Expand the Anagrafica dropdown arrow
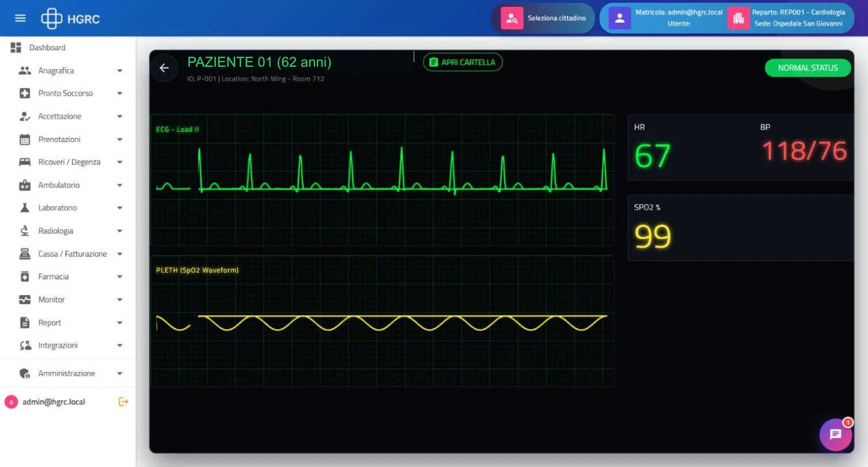 tap(120, 71)
